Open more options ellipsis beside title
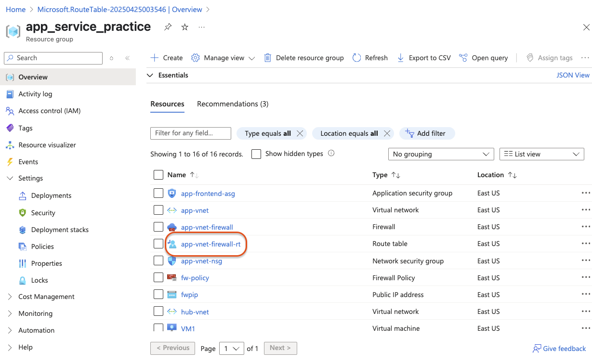The image size is (592, 364). coord(201,27)
